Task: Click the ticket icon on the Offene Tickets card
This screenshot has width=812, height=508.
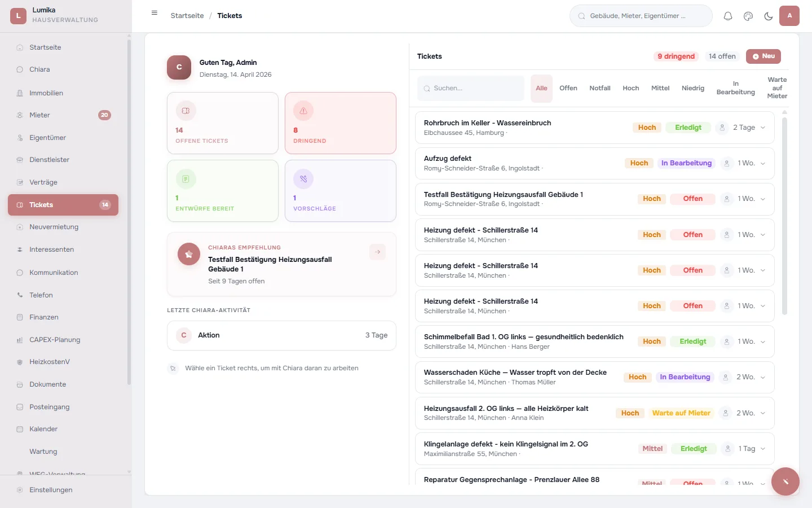Action: [186, 111]
